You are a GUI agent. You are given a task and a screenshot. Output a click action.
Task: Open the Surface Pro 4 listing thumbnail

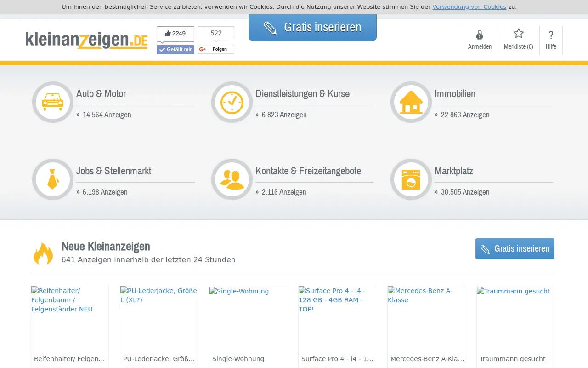coord(337,319)
